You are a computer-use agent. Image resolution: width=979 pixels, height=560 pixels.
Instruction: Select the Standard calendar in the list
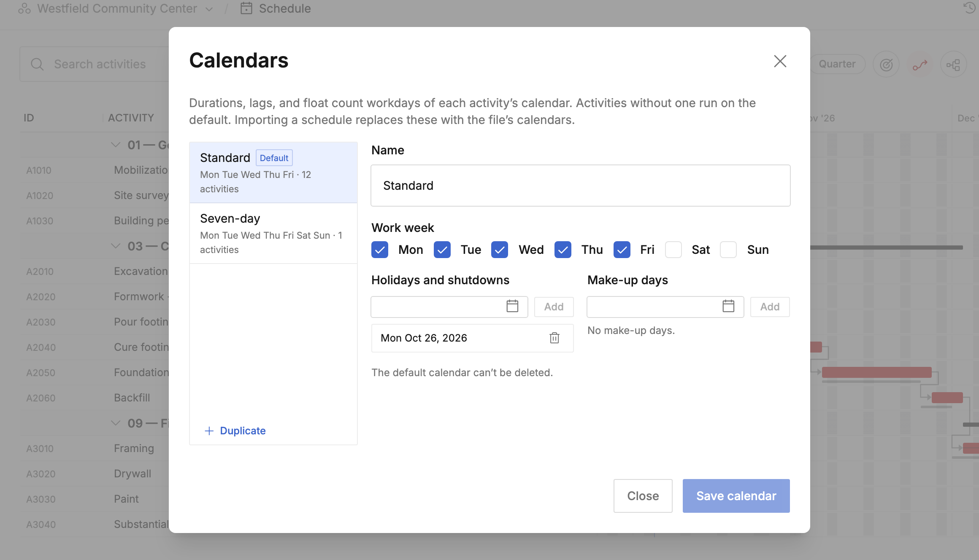[x=273, y=172]
